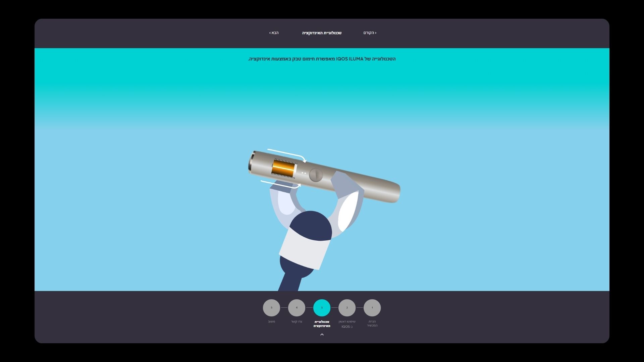This screenshot has width=644, height=362.
Task: Jump to step 4 circle
Action: [x=297, y=308]
